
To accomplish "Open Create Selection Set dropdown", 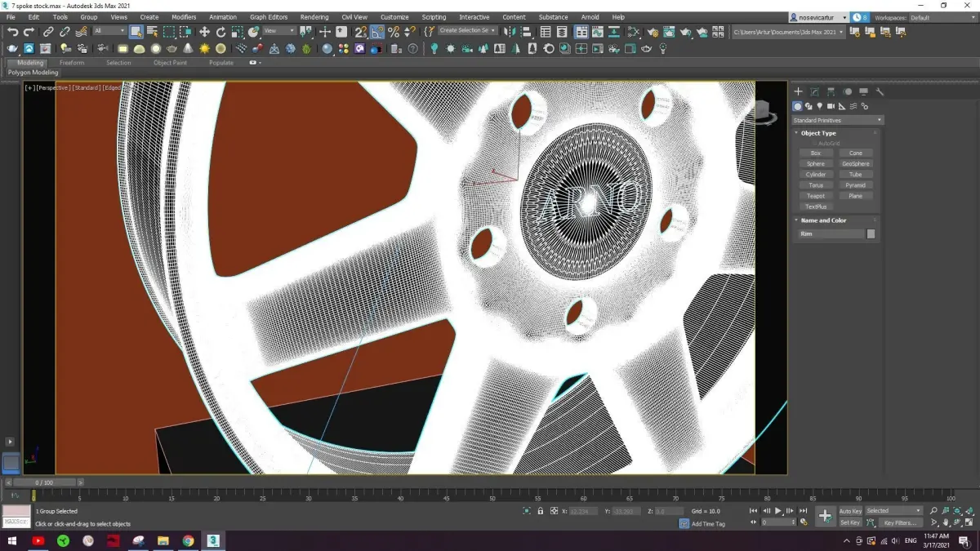I will coord(468,31).
